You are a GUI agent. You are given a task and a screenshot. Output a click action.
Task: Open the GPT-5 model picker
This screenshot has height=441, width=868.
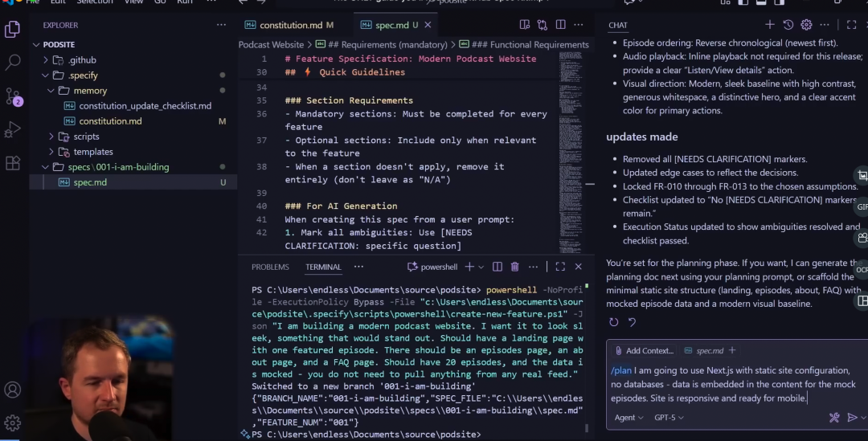click(x=669, y=418)
